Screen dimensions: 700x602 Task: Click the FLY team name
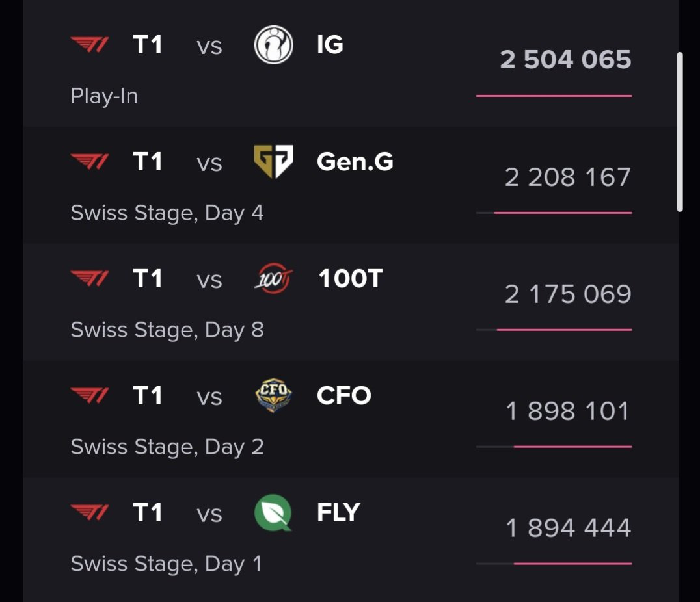pos(338,513)
